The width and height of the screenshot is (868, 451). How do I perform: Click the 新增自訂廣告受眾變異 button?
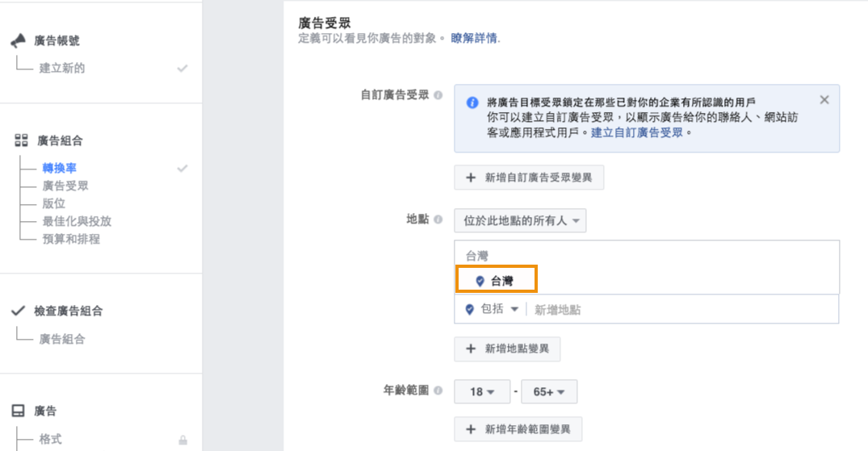[529, 177]
